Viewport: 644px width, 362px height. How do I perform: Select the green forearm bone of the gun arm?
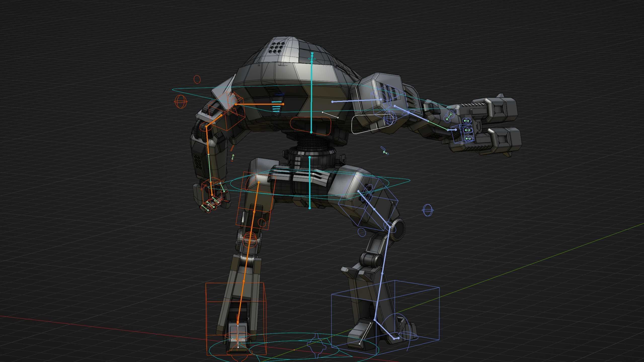pyautogui.click(x=438, y=126)
